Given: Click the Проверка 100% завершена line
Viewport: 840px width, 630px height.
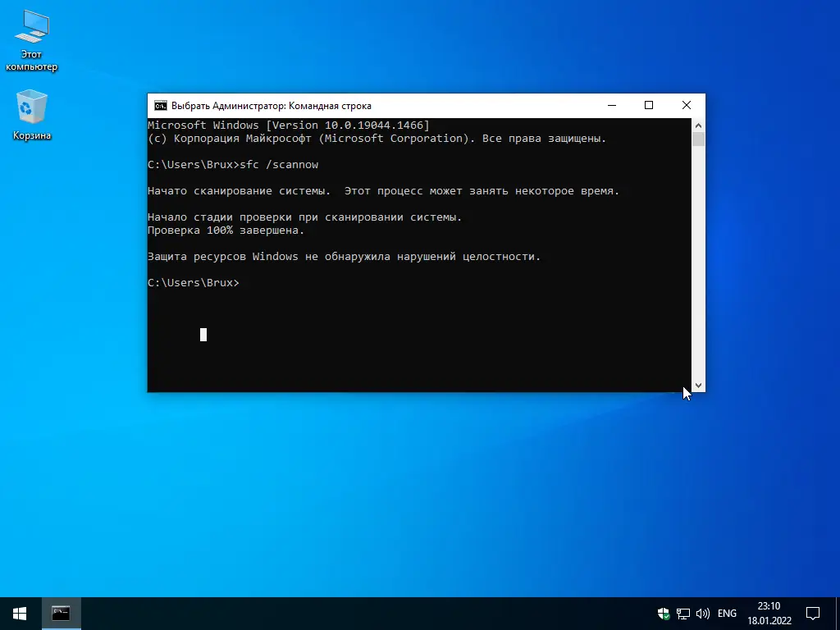Looking at the screenshot, I should coord(226,231).
